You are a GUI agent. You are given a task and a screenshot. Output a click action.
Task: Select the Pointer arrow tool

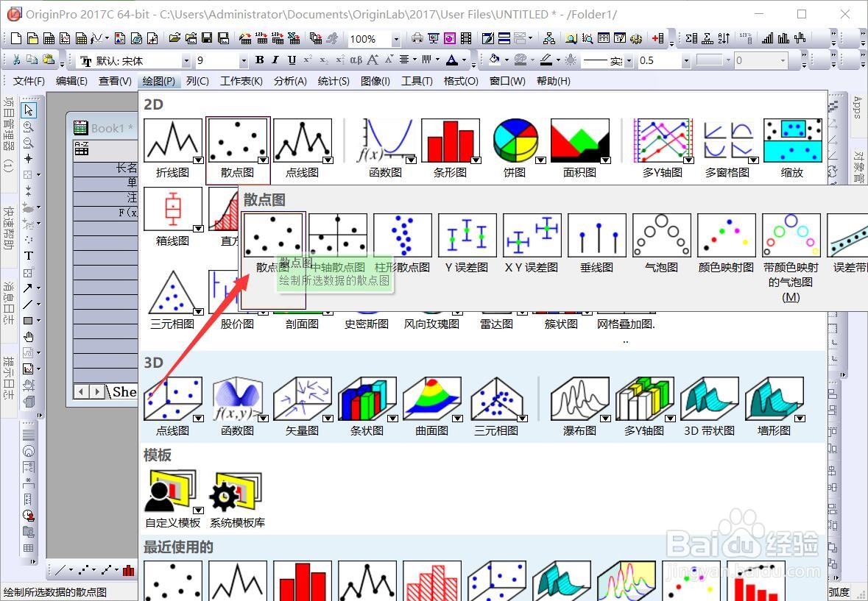click(29, 110)
